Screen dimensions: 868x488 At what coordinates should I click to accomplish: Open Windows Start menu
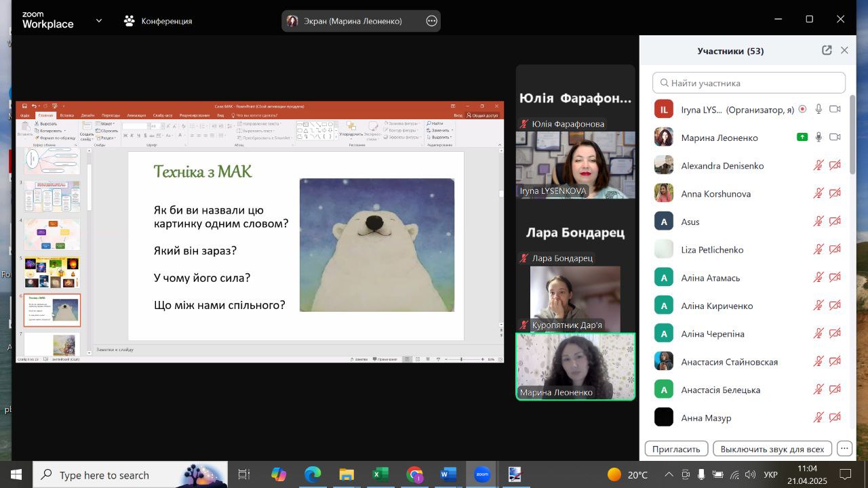pos(16,474)
